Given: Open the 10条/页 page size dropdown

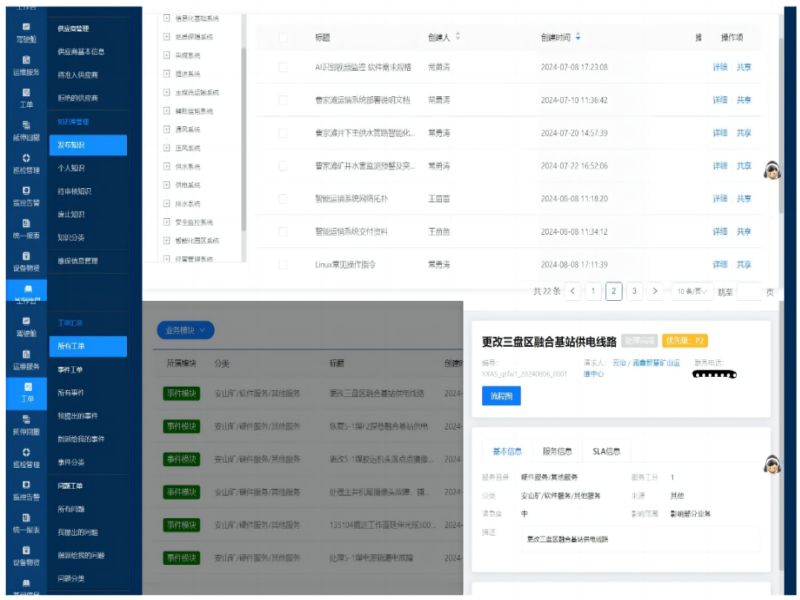Looking at the screenshot, I should 692,290.
